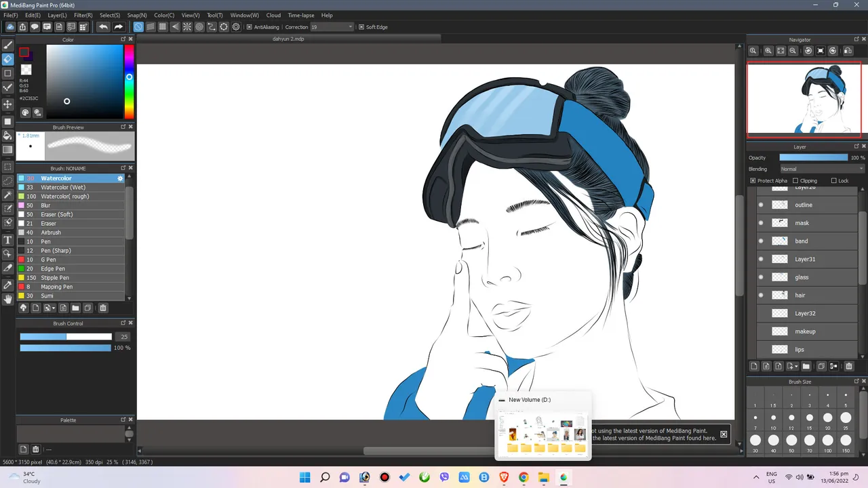The width and height of the screenshot is (868, 488).
Task: Enable the layer Lock checkbox
Action: click(833, 181)
